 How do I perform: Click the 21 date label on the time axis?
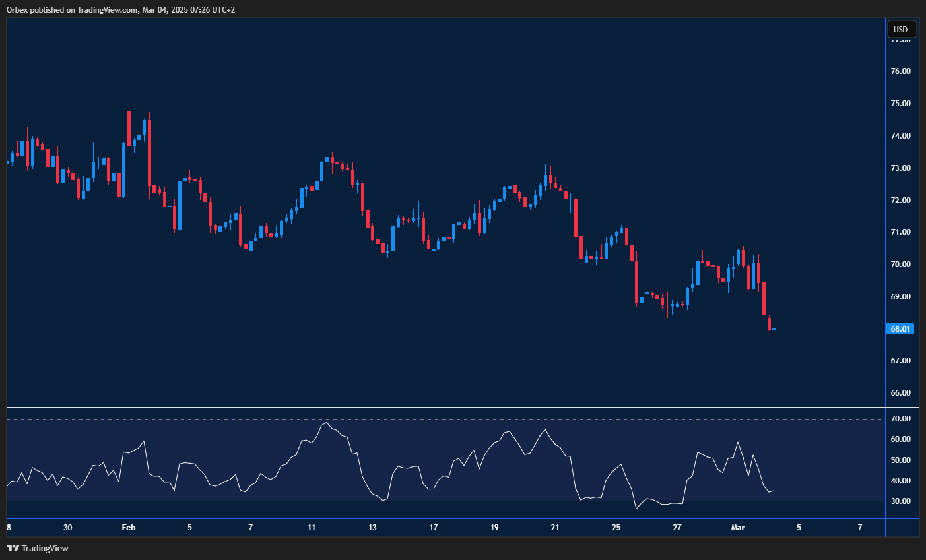(x=555, y=528)
